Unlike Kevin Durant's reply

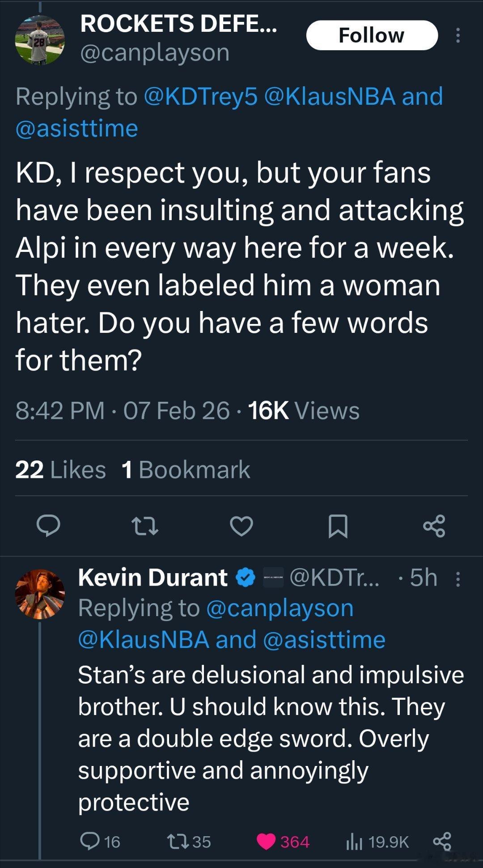(267, 842)
